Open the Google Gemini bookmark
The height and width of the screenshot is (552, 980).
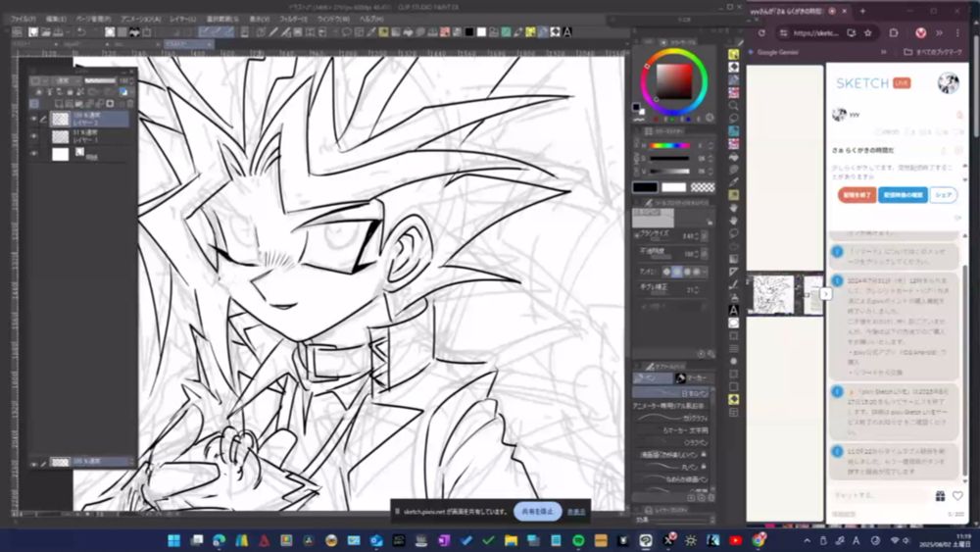point(773,53)
